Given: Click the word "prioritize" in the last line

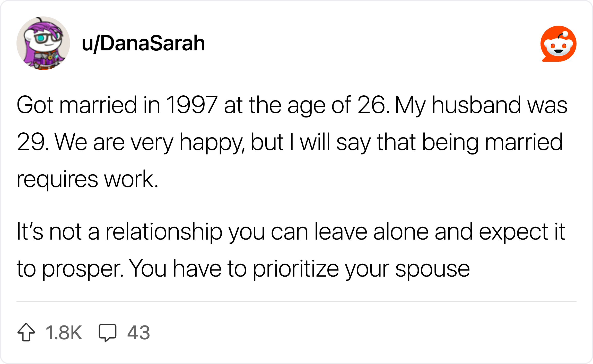Looking at the screenshot, I should pos(296,269).
